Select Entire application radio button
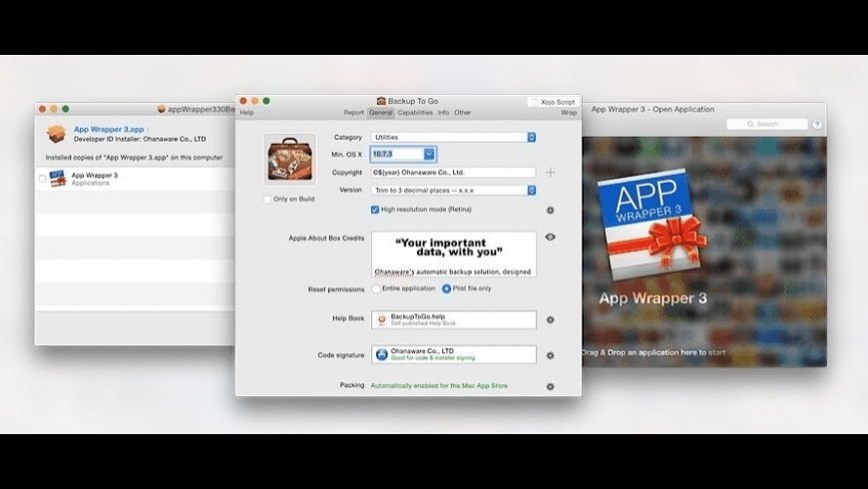The width and height of the screenshot is (868, 489). pyautogui.click(x=376, y=288)
